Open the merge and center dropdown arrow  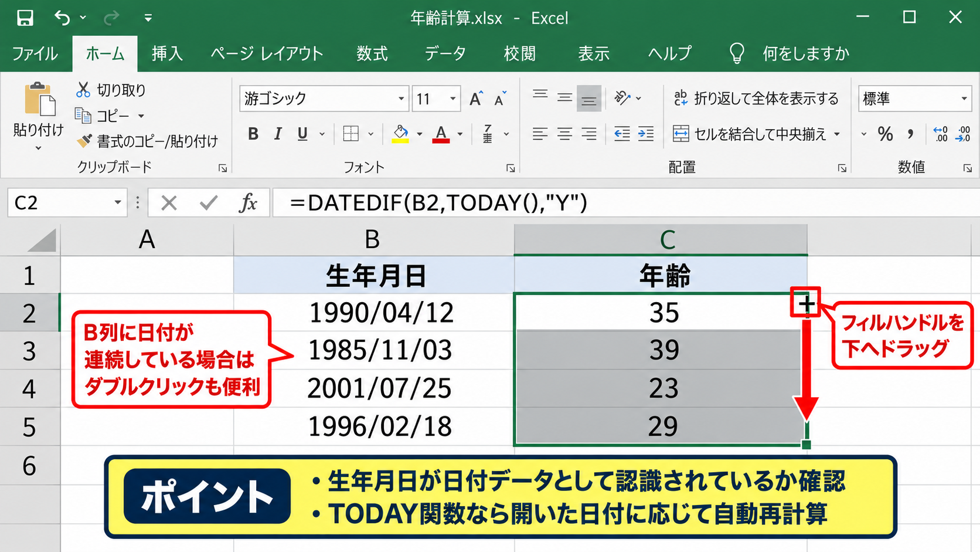point(837,134)
